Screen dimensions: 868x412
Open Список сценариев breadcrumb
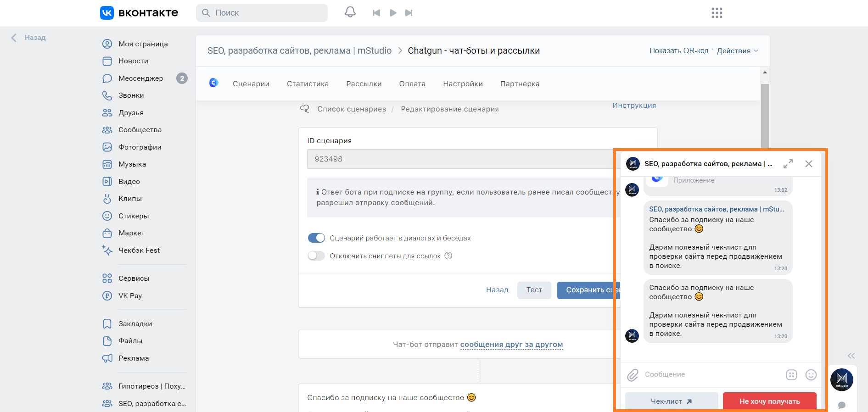point(352,109)
